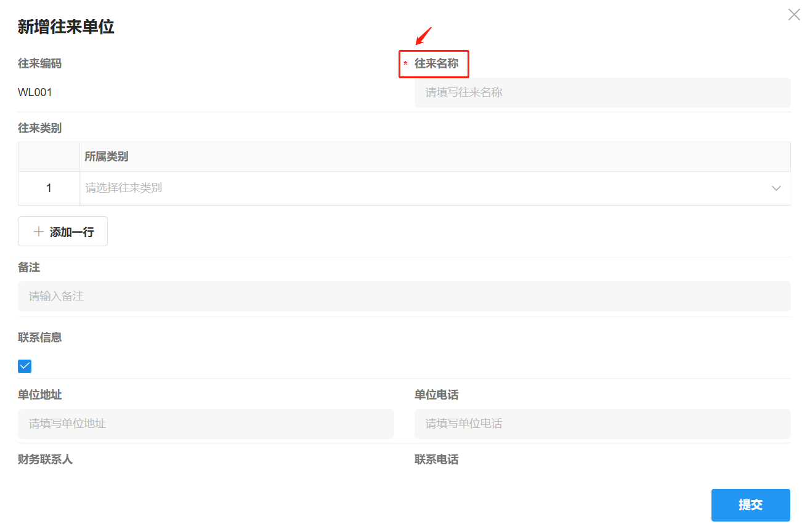Screen dimensions: 802x532
Task: Click the 请填写单位地址 address field
Action: click(x=206, y=424)
